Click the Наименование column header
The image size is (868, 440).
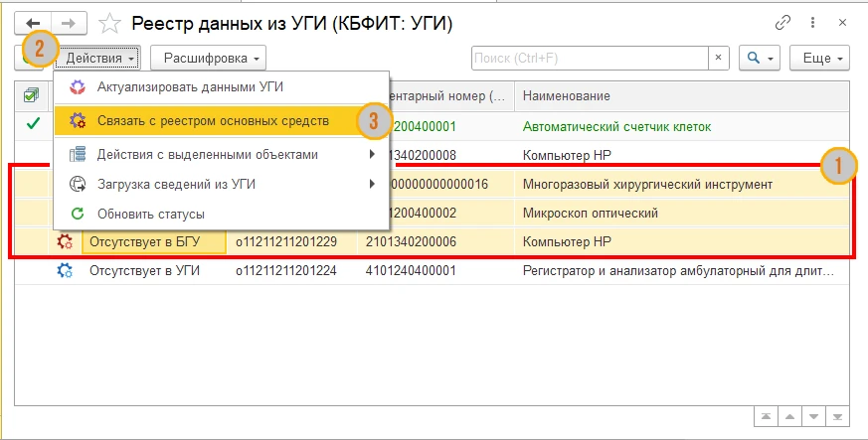click(681, 95)
